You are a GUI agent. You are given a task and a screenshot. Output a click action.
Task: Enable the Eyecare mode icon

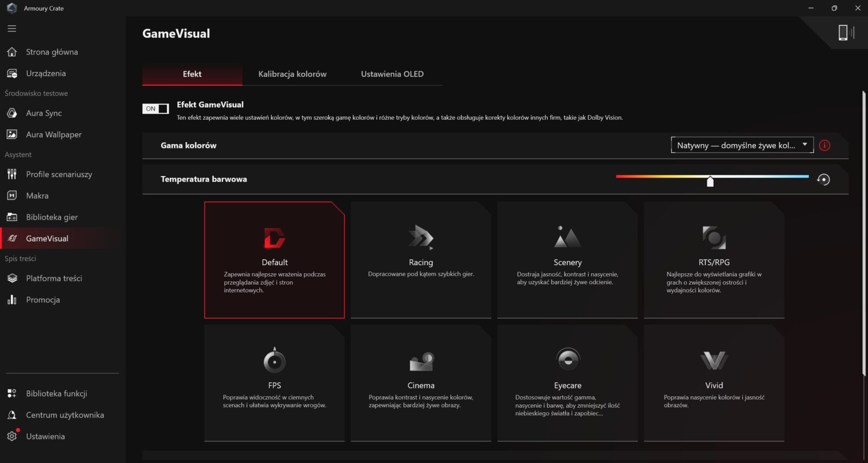pyautogui.click(x=568, y=359)
